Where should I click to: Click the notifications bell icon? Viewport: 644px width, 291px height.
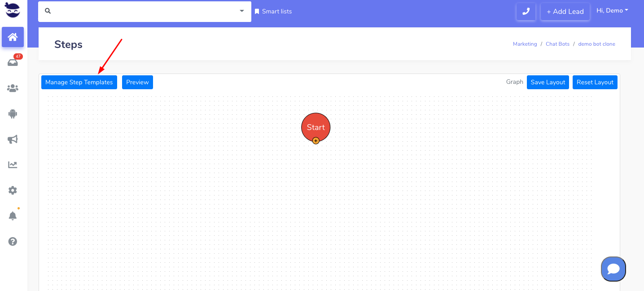(13, 216)
